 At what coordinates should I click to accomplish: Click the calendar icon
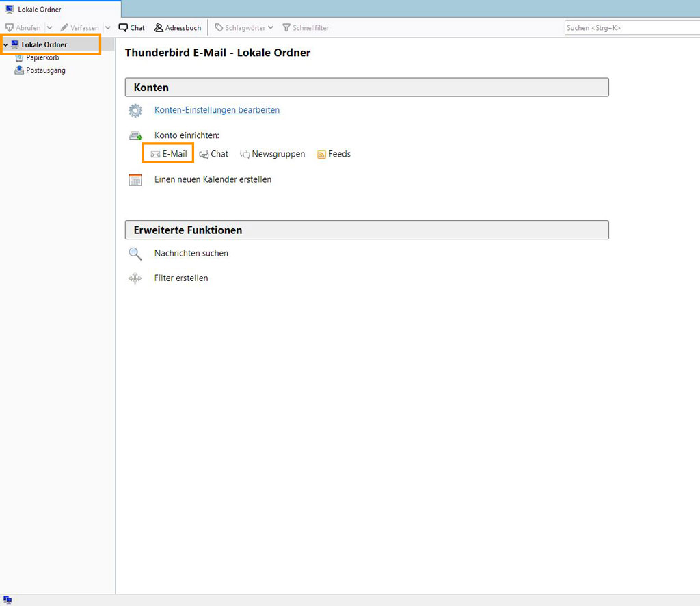point(135,179)
